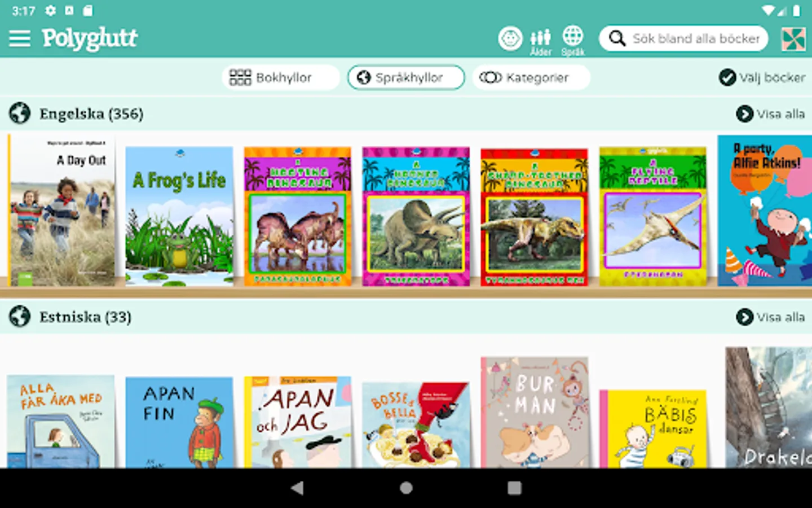Open the book A Frog's Life
Viewport: 812px width, 508px height.
179,216
